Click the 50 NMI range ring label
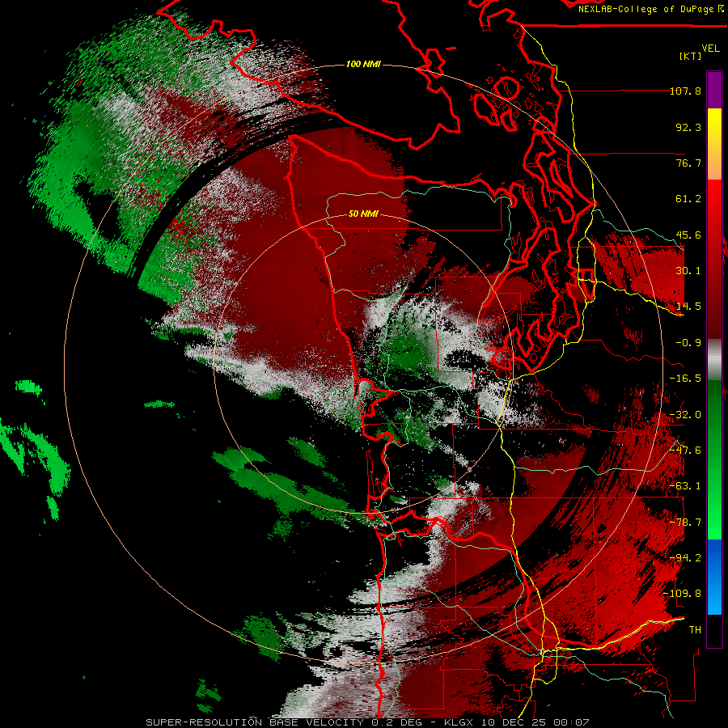 click(363, 214)
